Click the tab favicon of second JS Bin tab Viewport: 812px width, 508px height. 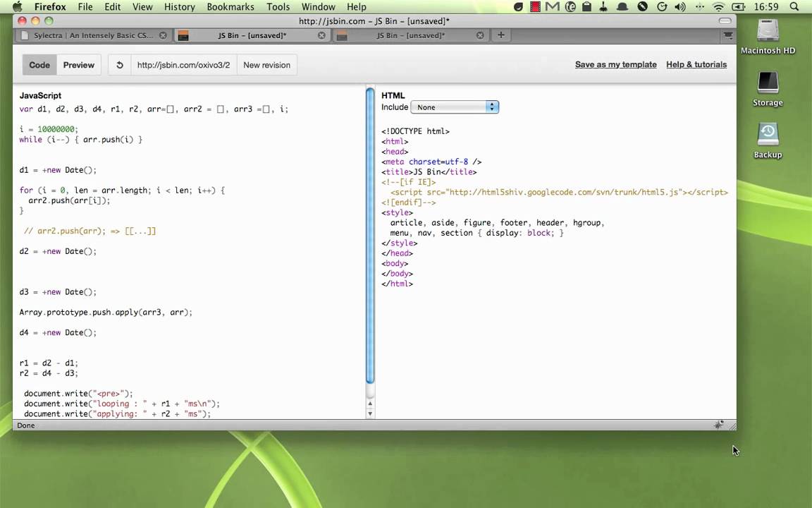(x=341, y=35)
